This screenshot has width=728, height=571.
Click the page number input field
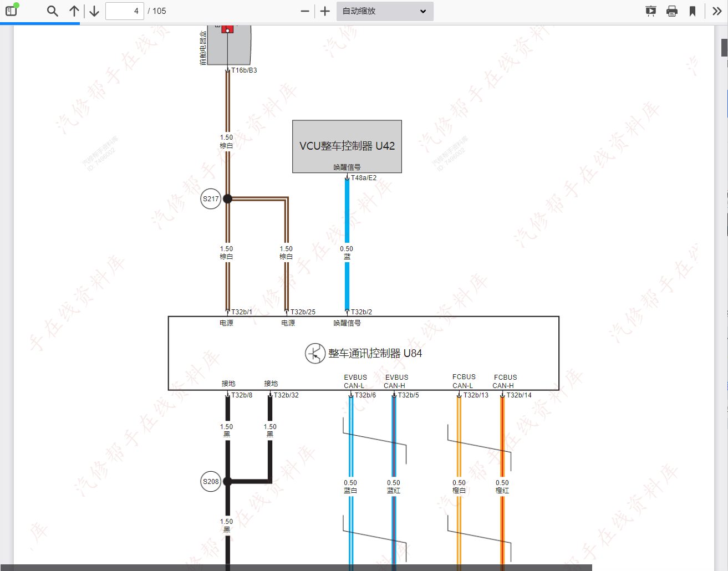pos(125,11)
